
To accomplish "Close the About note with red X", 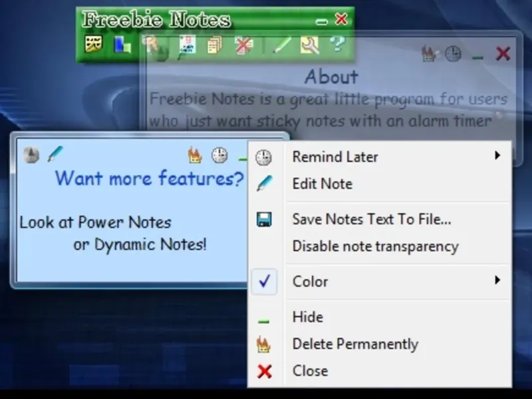I will tap(503, 54).
